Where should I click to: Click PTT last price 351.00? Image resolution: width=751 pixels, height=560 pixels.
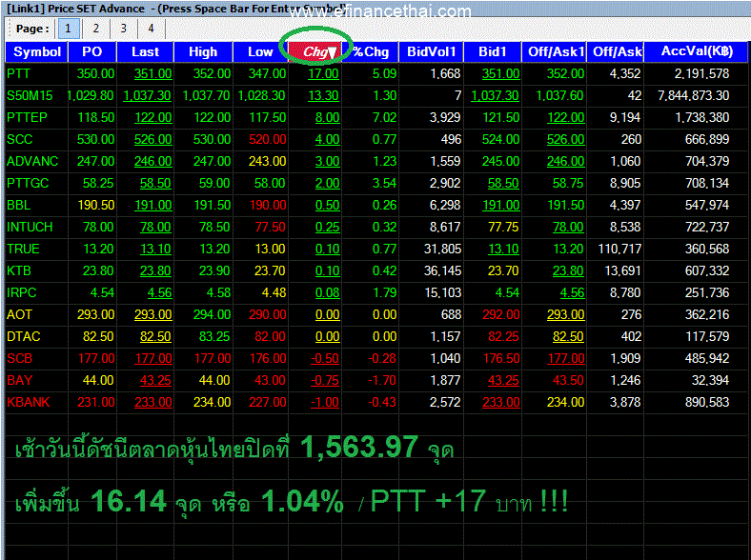[152, 73]
